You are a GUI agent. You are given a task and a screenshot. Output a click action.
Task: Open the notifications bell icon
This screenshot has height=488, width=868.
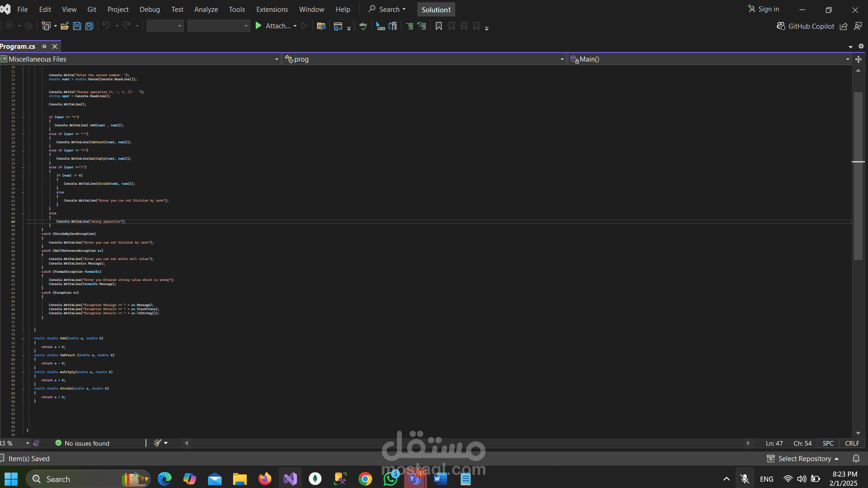tap(856, 458)
